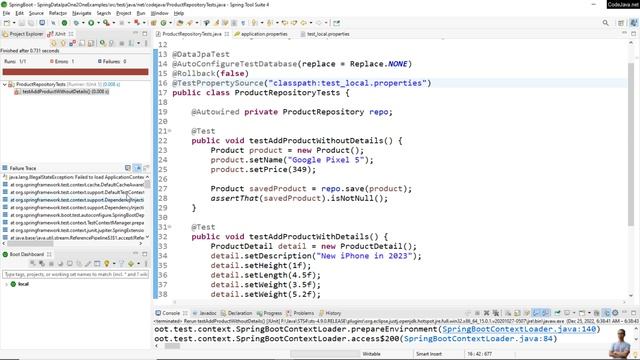Viewport: 640px width, 360px height.
Task: Select testAddProductWithoutDetails test in JUnit tree
Action: click(x=61, y=91)
